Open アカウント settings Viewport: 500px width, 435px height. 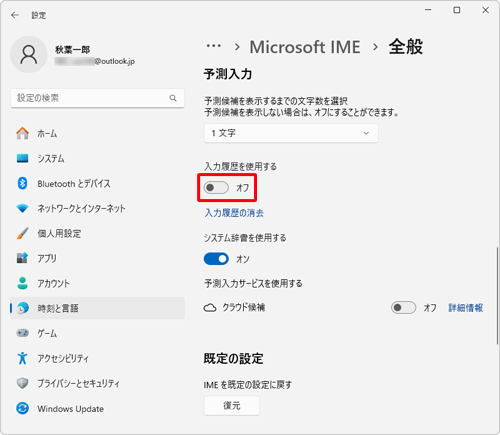tap(97, 283)
